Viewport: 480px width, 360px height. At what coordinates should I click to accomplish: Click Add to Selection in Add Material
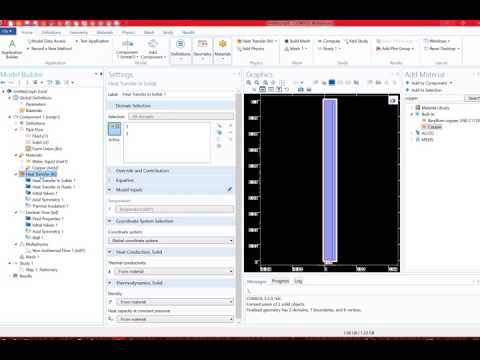click(423, 90)
